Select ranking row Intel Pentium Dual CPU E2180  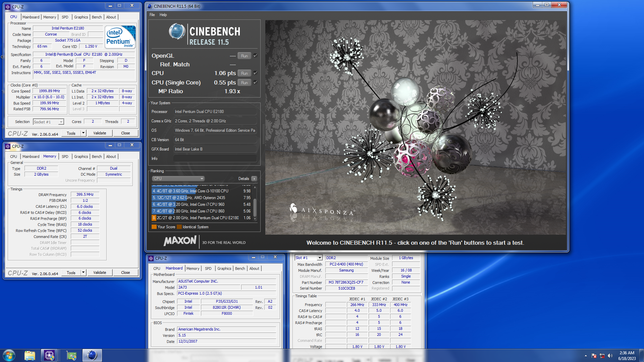202,218
